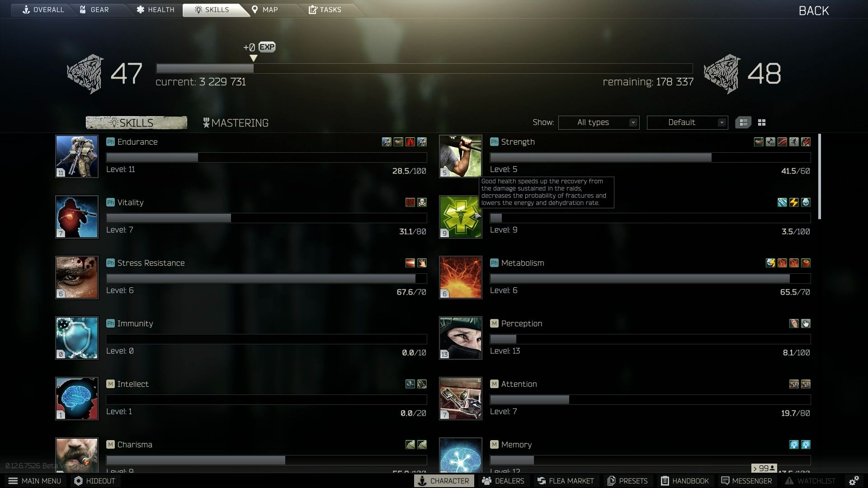Click the Metabolism skill icon
This screenshot has width=868, height=488.
460,277
